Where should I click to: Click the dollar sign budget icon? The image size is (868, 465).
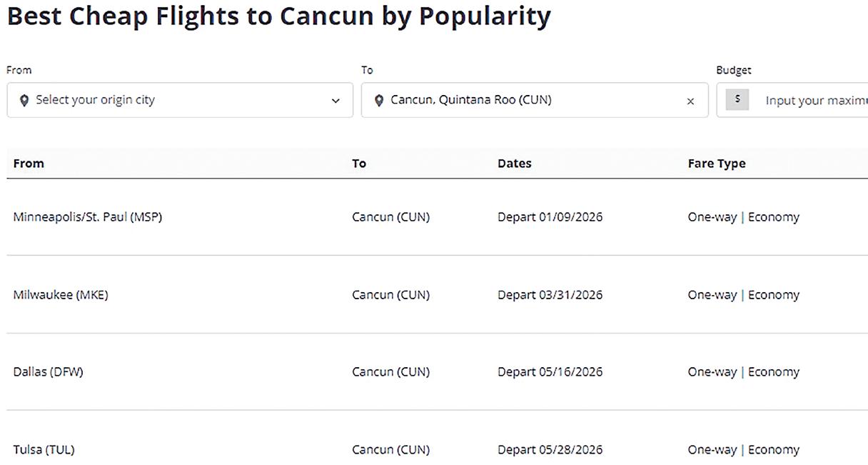click(x=737, y=100)
